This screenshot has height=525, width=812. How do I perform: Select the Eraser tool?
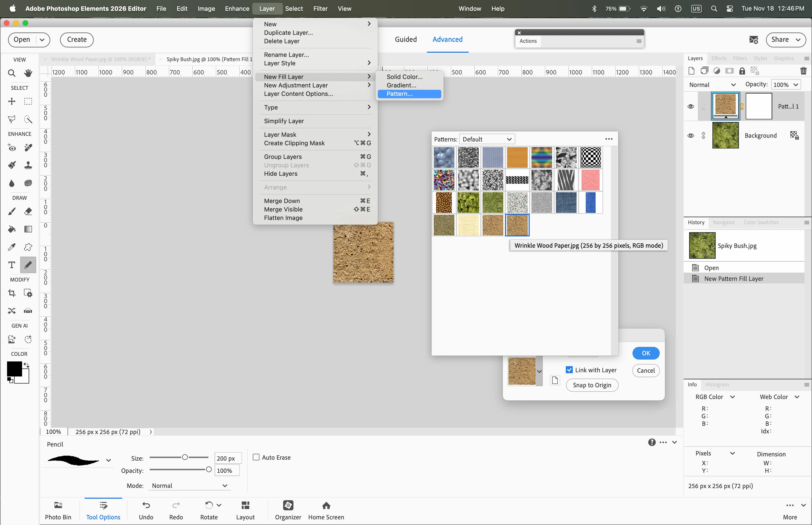[x=28, y=211]
